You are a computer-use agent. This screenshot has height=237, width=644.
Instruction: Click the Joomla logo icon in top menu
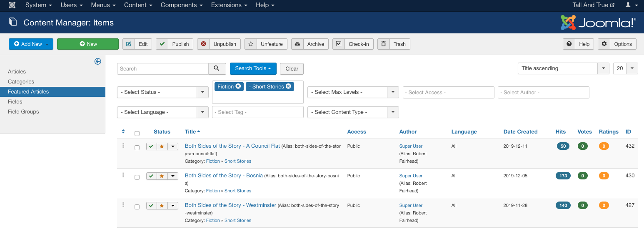pos(12,5)
